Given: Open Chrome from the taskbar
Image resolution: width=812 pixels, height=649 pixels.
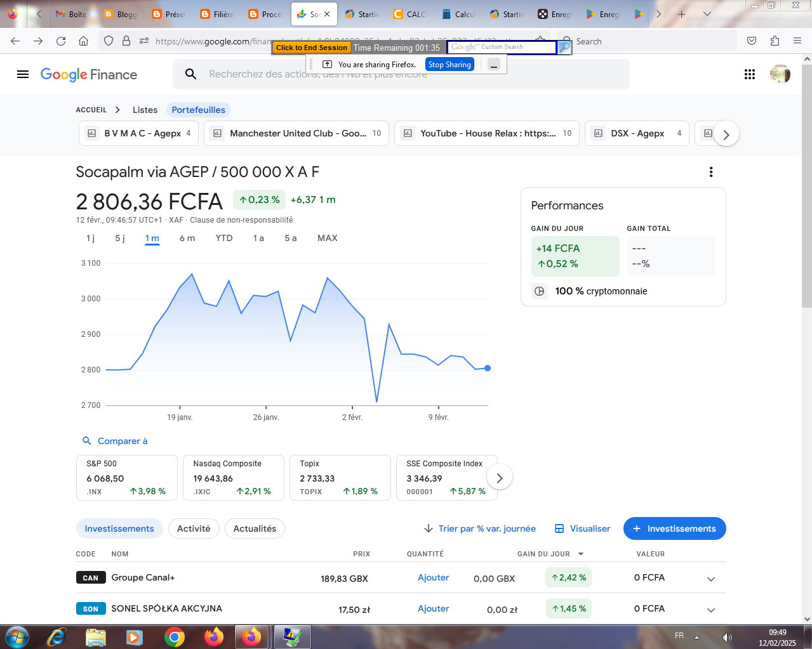Looking at the screenshot, I should pos(174,636).
